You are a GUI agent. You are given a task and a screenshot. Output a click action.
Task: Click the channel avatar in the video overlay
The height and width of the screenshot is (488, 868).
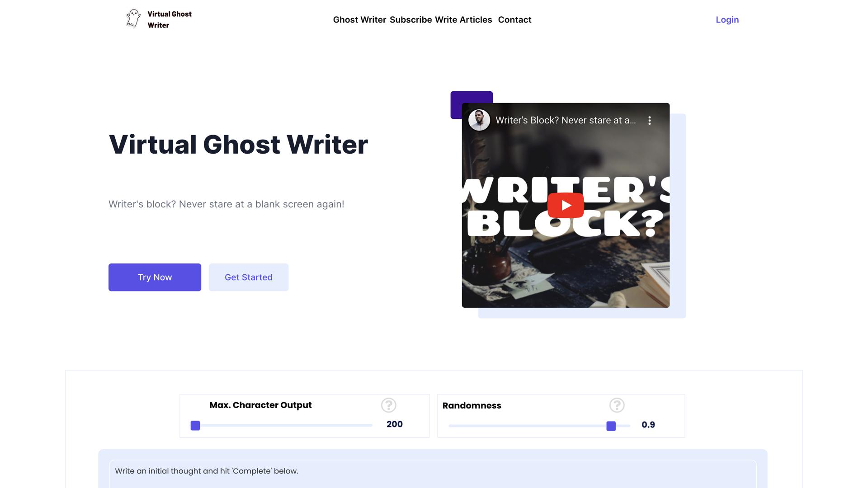point(479,120)
